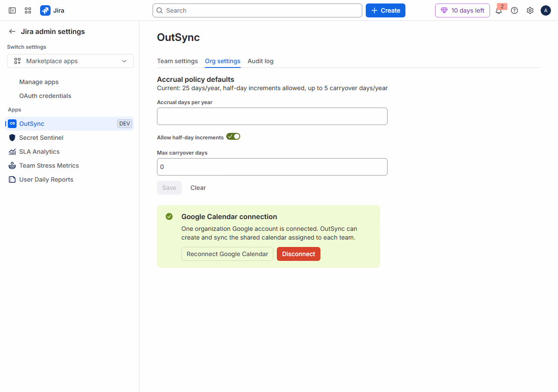Click the Clear button
The image size is (558, 392).
(198, 188)
